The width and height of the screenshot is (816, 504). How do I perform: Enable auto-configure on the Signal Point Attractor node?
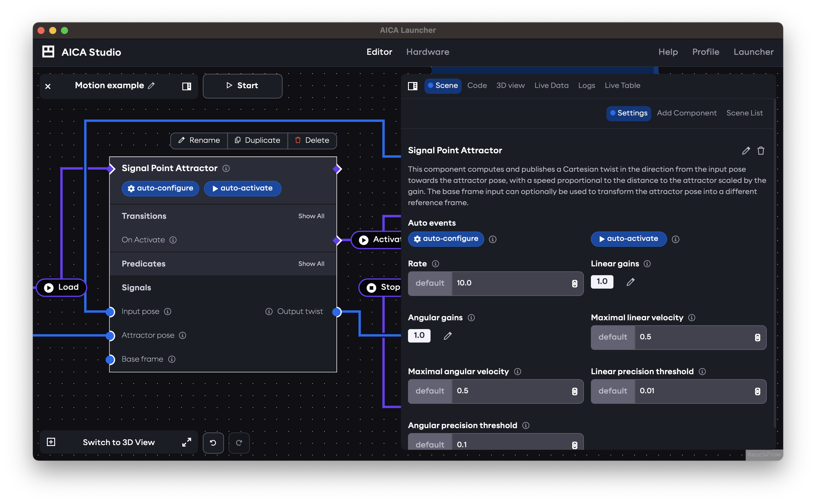(160, 188)
